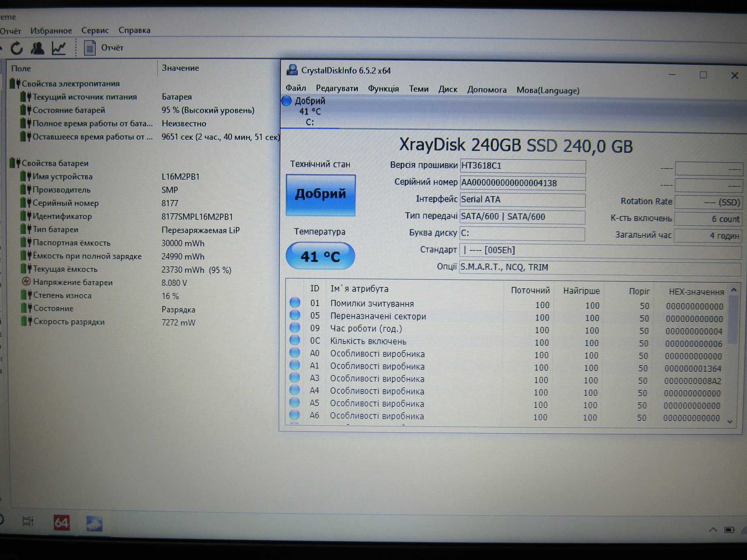The height and width of the screenshot is (560, 747).
Task: Click the blue status dot of row A5
Action: point(295,402)
